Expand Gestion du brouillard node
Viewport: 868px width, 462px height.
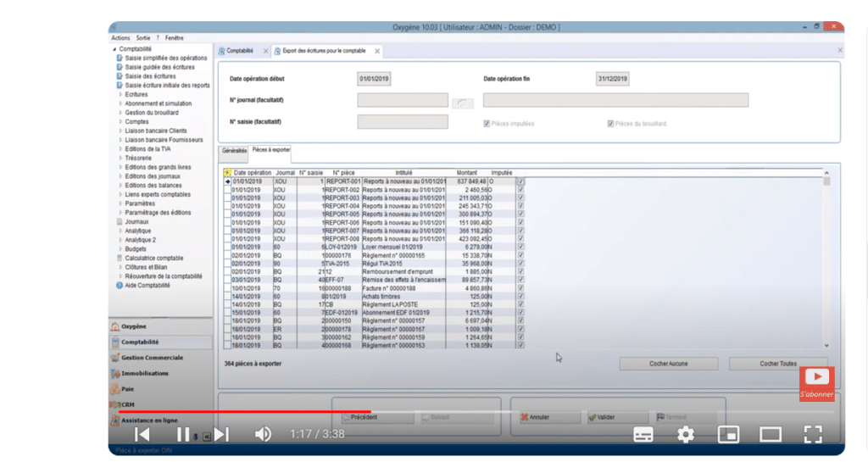pos(120,112)
